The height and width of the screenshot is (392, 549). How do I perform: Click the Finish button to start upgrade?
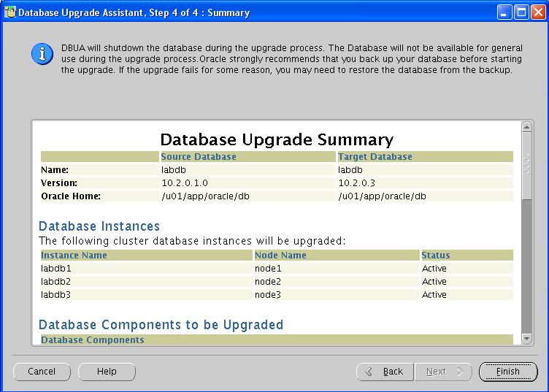[x=507, y=372]
